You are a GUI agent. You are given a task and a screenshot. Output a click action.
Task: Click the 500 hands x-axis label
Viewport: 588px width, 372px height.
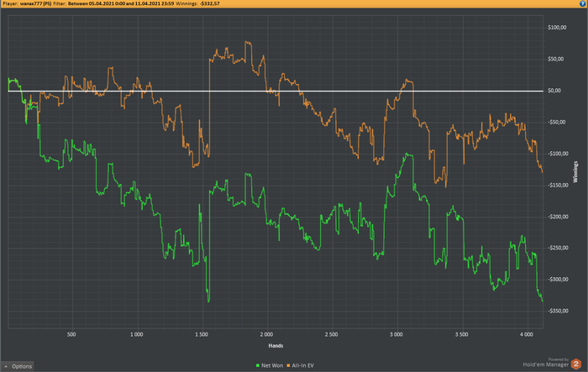click(71, 334)
